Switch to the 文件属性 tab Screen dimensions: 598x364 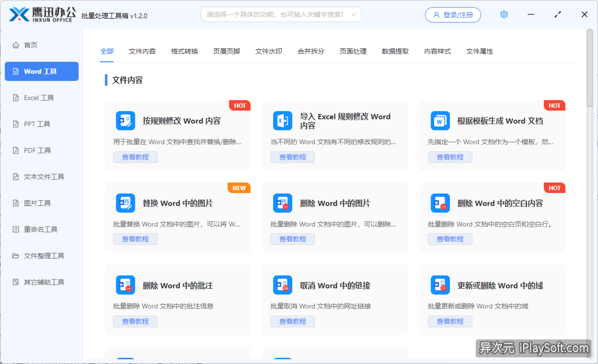480,51
